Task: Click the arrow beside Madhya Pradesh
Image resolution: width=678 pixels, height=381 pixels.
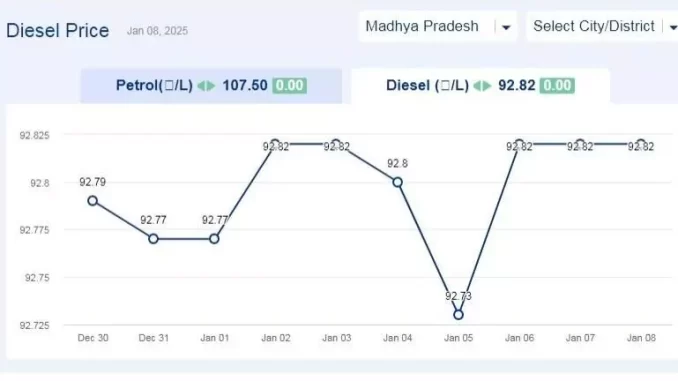Action: click(x=505, y=27)
